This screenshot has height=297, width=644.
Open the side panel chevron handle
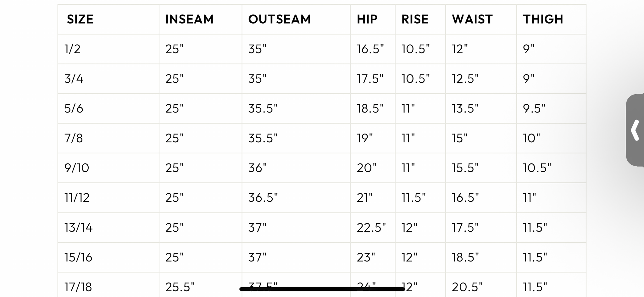coord(635,130)
